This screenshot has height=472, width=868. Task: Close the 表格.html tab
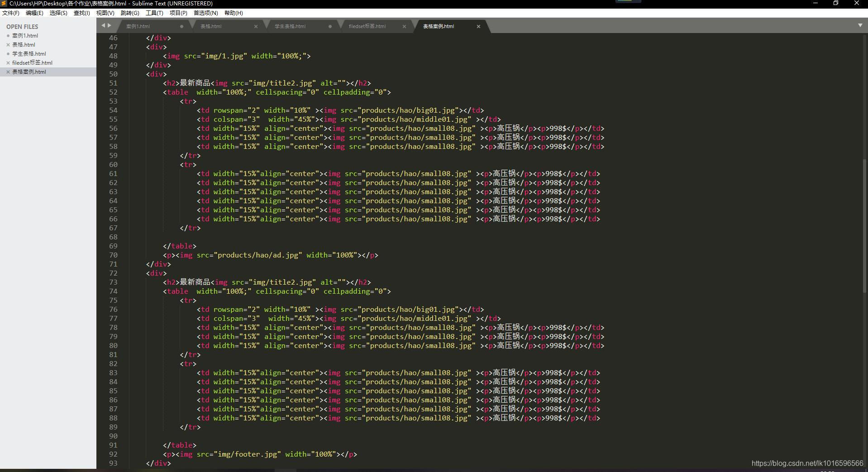(x=256, y=26)
